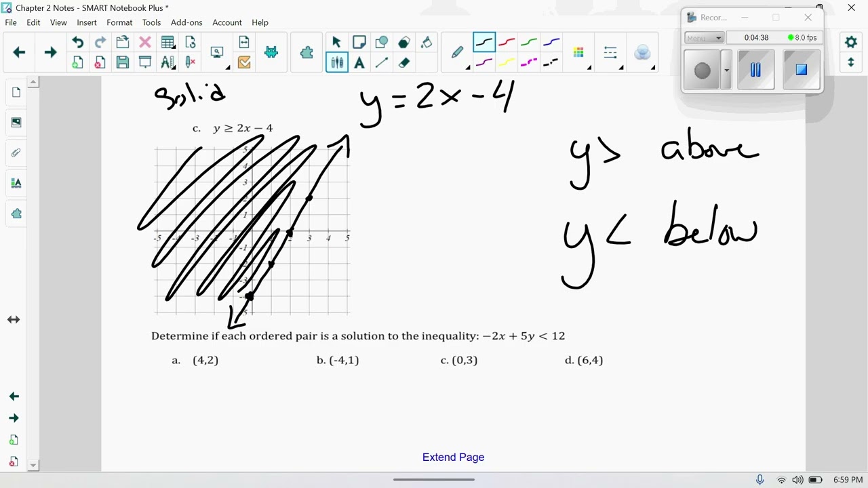Screen dimensions: 868x488
Task: Open the Insert Table dropdown
Action: click(168, 43)
